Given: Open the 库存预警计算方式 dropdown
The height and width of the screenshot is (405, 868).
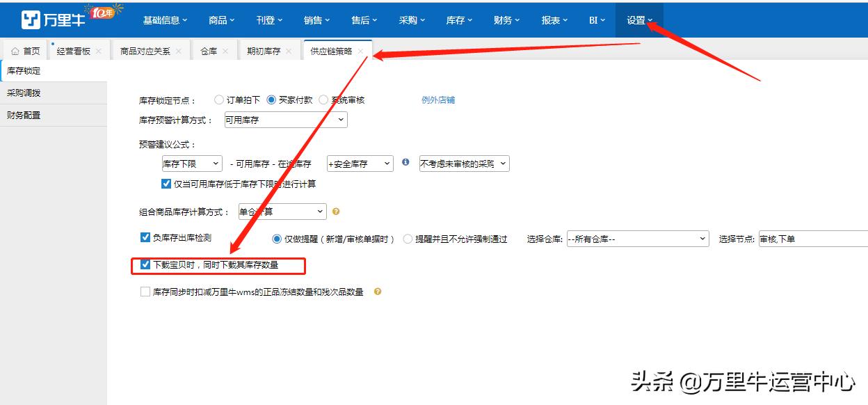Looking at the screenshot, I should [285, 119].
